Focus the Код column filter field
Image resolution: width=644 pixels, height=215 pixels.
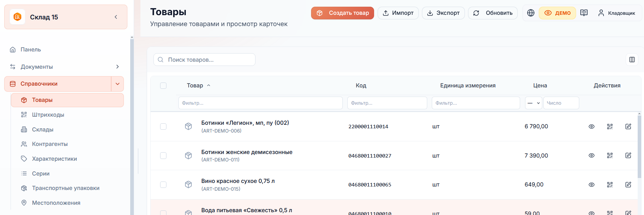click(x=387, y=103)
